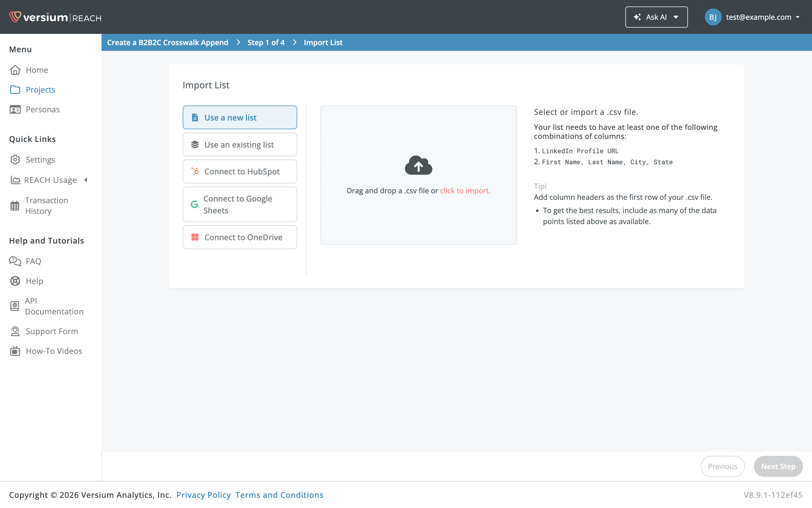Click the Next Step button

click(x=778, y=466)
